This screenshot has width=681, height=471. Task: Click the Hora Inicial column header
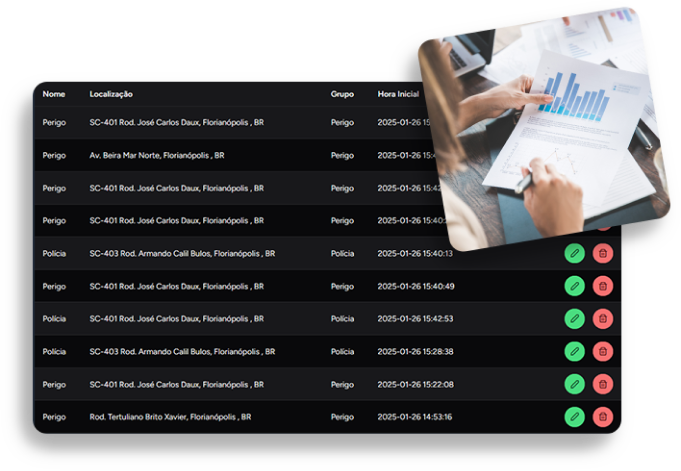pos(398,94)
